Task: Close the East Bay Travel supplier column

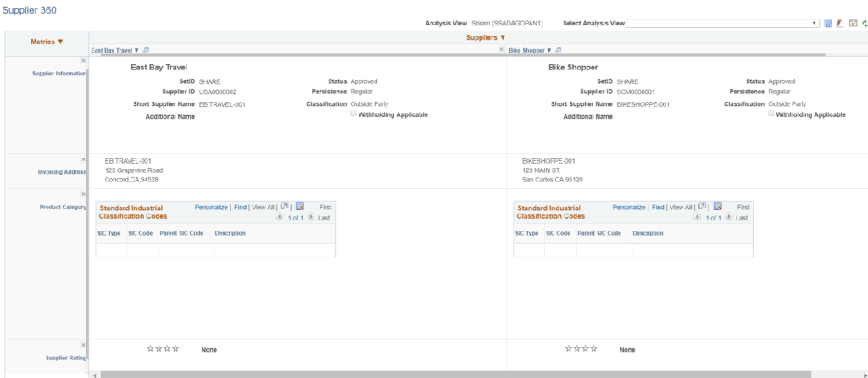Action: pos(501,50)
